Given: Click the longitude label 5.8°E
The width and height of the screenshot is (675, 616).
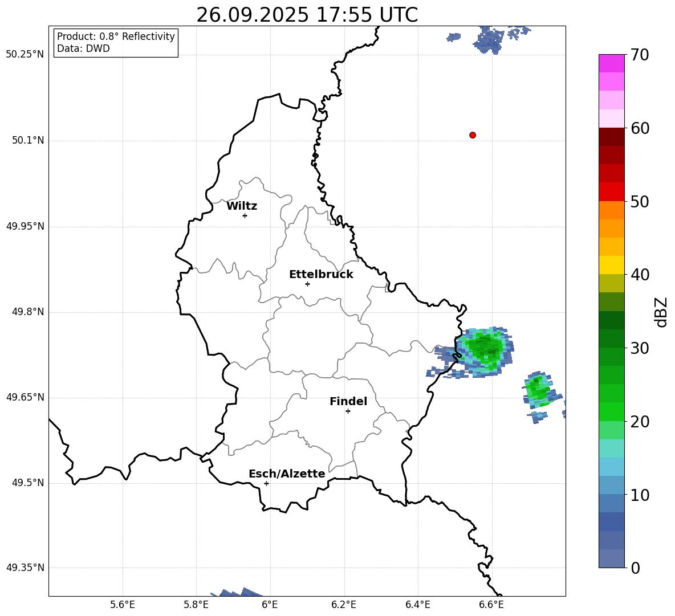Looking at the screenshot, I should click(x=196, y=605).
